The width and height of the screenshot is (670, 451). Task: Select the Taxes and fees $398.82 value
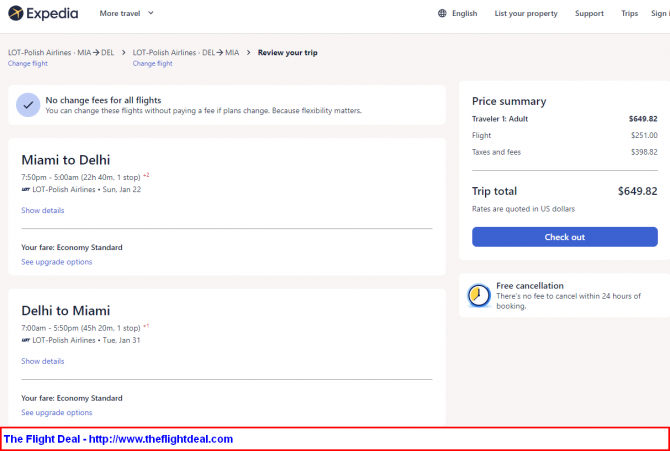click(x=644, y=152)
